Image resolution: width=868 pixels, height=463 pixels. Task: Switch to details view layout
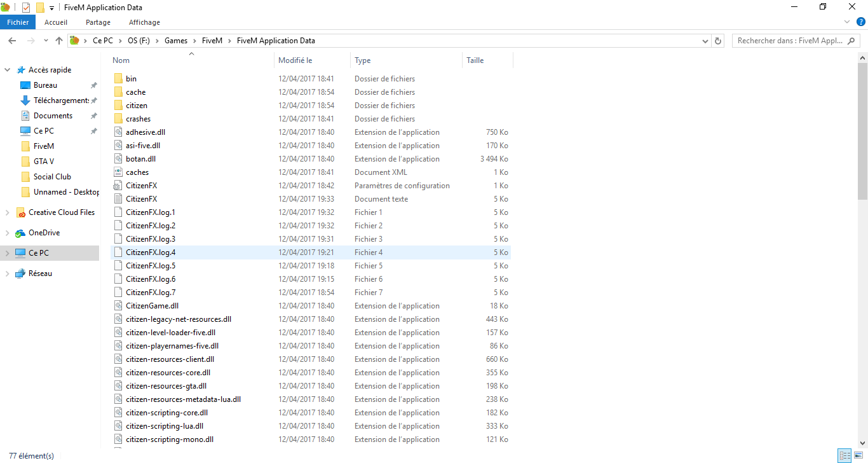pyautogui.click(x=844, y=455)
